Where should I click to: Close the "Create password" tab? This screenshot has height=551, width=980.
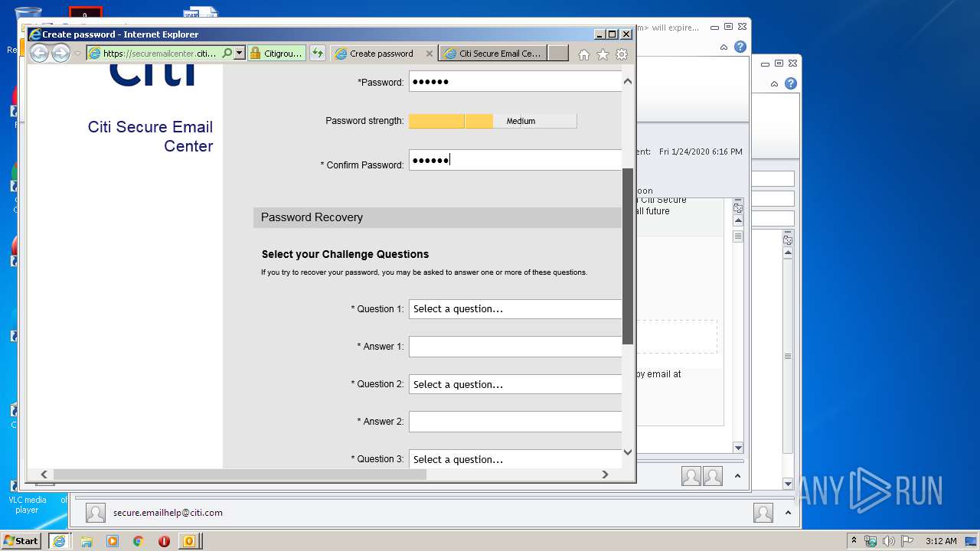429,54
